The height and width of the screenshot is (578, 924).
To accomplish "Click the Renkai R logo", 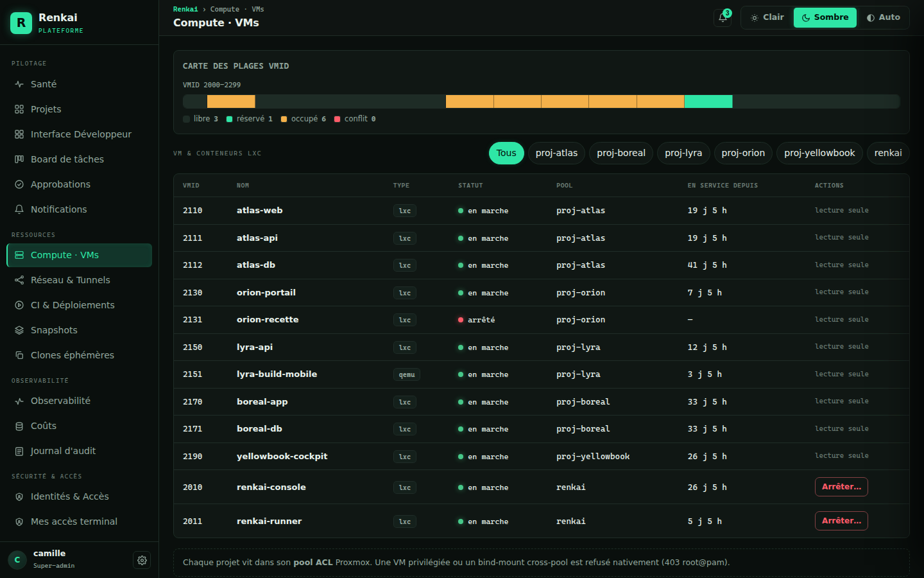I will (21, 22).
